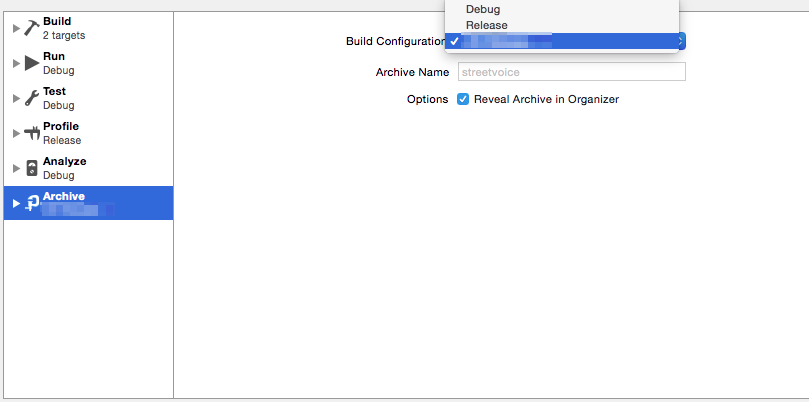
Task: Expand the Profile action disclosure triangle
Action: tap(16, 133)
